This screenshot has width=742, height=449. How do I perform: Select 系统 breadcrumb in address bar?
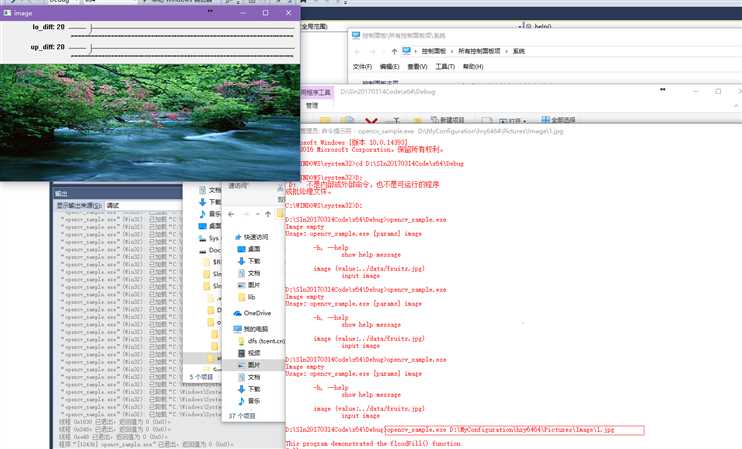click(x=519, y=51)
